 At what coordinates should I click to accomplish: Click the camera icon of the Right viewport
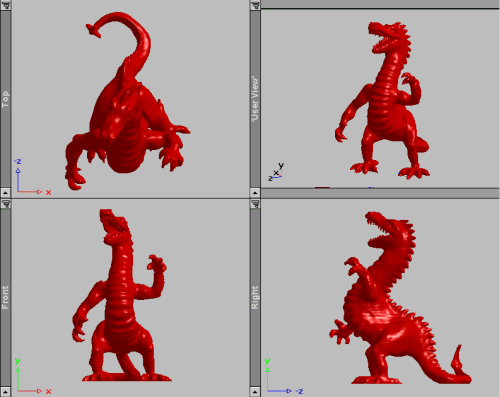click(255, 204)
